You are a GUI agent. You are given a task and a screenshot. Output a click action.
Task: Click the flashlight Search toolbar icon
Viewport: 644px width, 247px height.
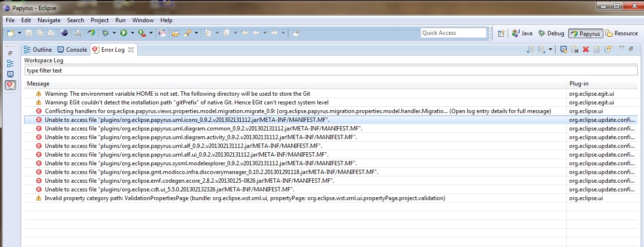(x=187, y=33)
